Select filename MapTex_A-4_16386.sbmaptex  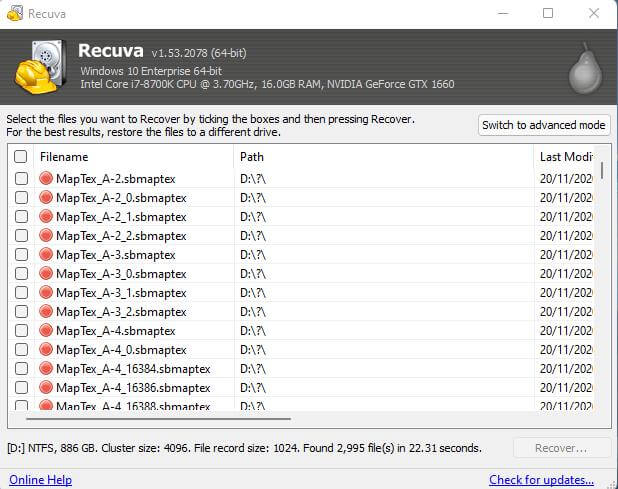click(x=133, y=387)
